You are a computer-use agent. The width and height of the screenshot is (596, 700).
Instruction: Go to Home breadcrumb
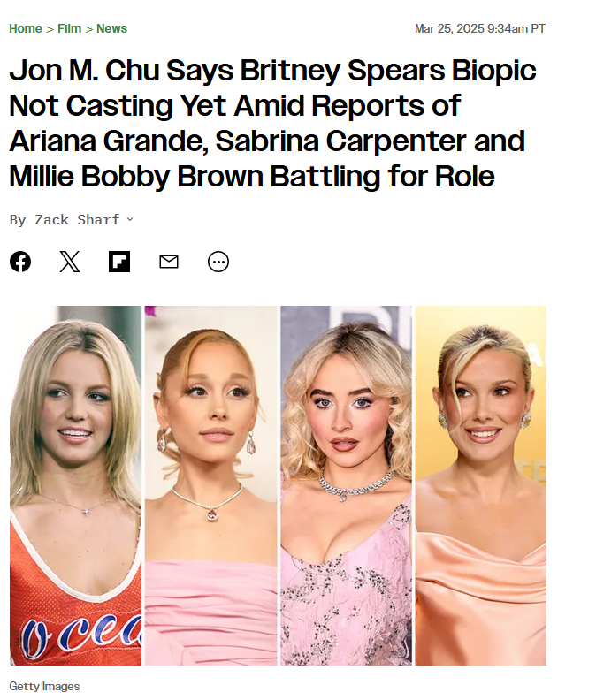pos(26,28)
